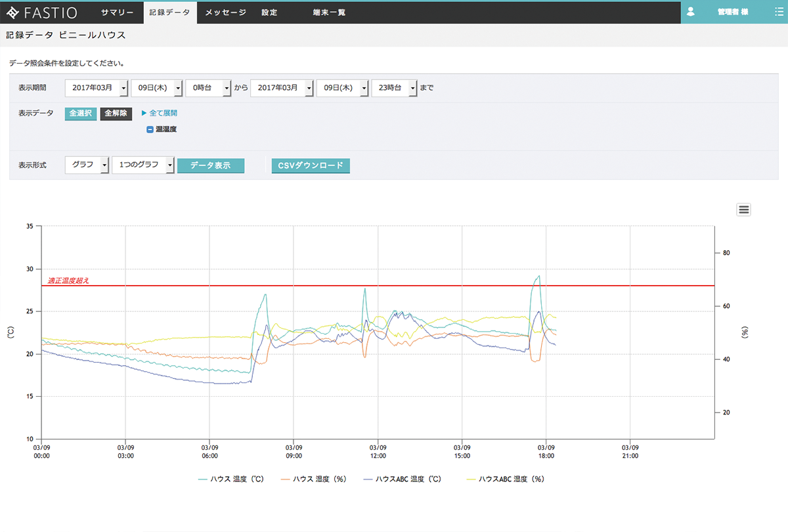
Task: Click the 記録データ ビニールハウス page title
Action: [66, 35]
